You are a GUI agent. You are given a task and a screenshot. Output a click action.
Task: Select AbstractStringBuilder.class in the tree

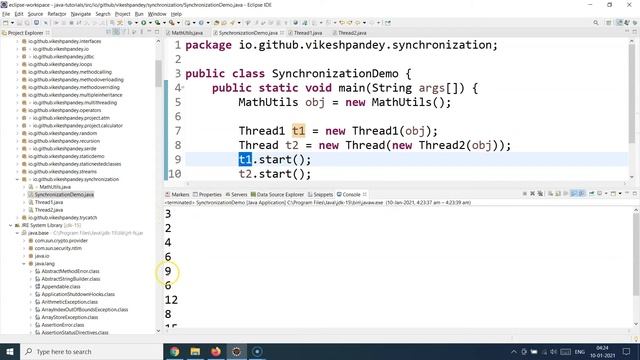click(x=70, y=279)
